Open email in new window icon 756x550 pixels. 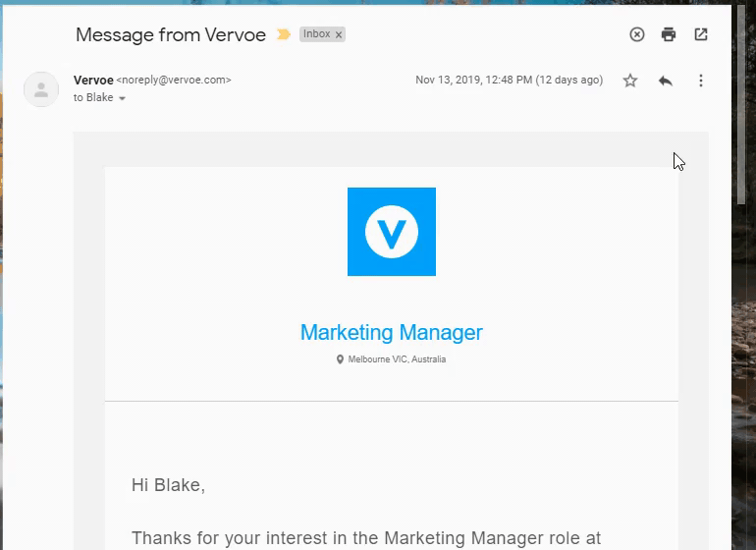[x=701, y=34]
